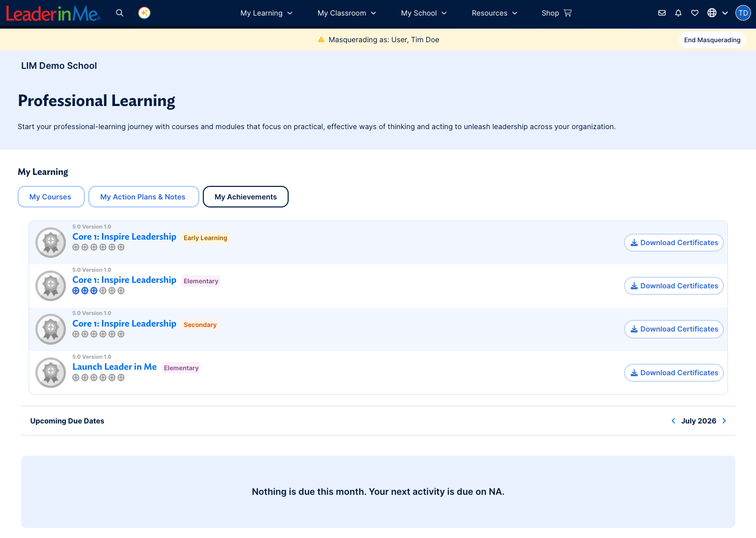This screenshot has height=538, width=756.
Task: Expand the My Learning menu
Action: point(267,13)
